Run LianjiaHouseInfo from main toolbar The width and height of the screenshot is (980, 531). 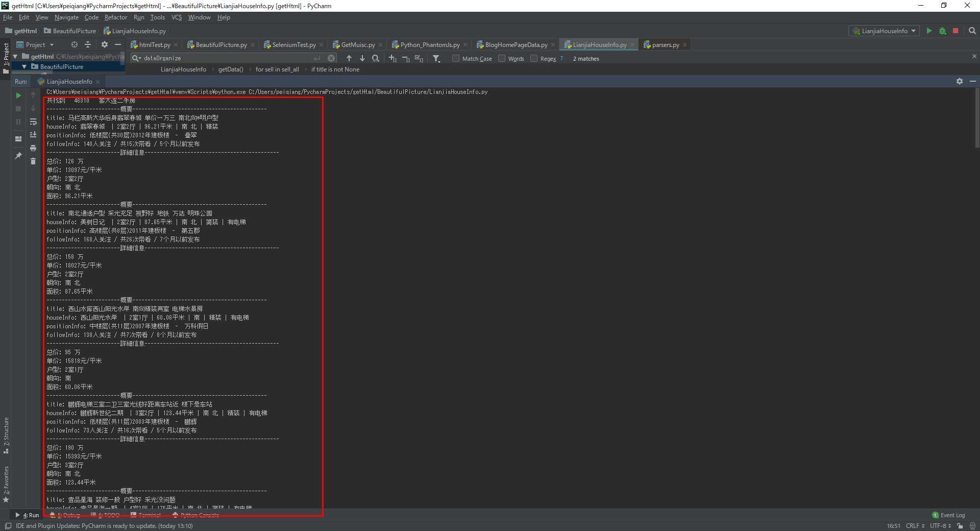pyautogui.click(x=929, y=31)
